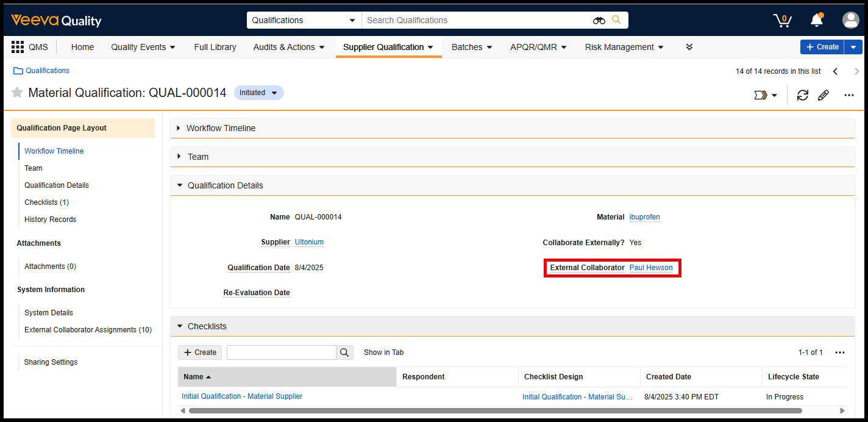
Task: Open the Quality Events tab menu
Action: coord(143,47)
